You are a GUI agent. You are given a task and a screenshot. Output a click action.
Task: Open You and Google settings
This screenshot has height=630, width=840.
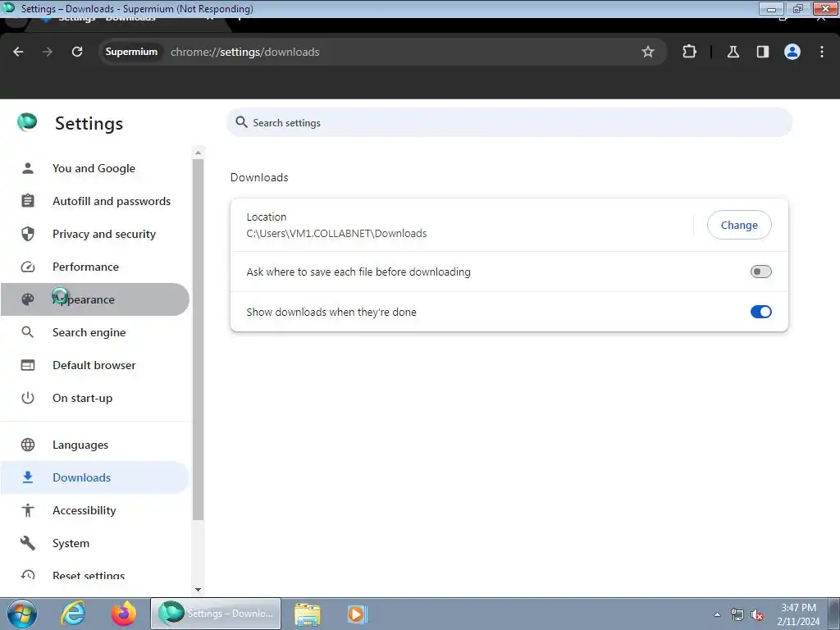(94, 168)
